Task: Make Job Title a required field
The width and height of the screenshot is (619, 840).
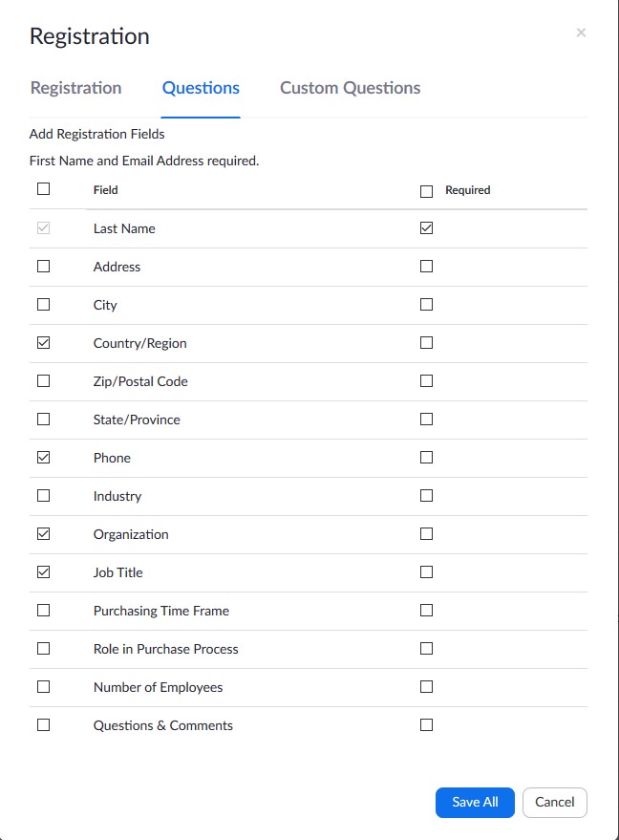Action: coord(426,572)
